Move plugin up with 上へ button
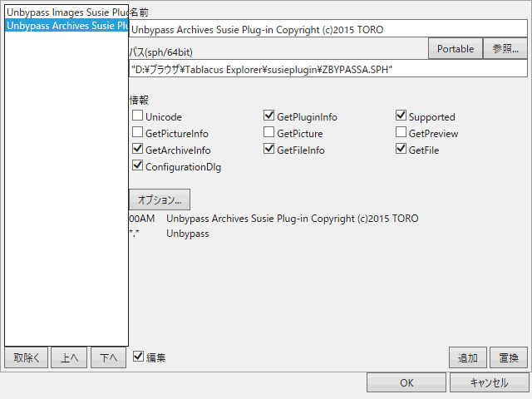Screen dimensions: 532x399 (x=69, y=357)
